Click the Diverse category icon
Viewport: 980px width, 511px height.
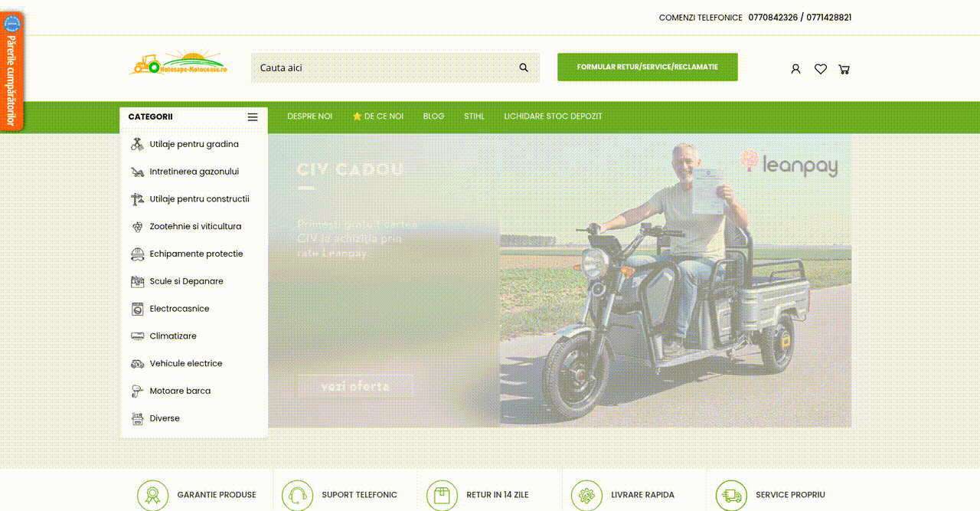(137, 418)
